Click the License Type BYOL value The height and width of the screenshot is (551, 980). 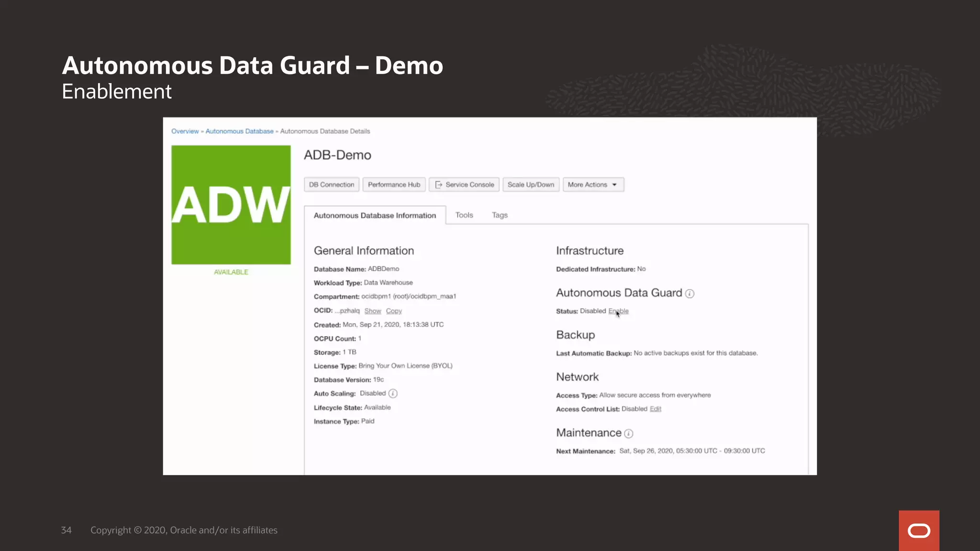pyautogui.click(x=405, y=366)
